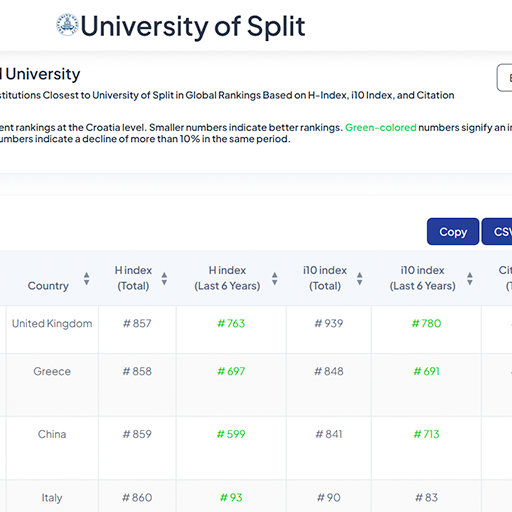
Task: Click the # 858 H index cell
Action: click(x=137, y=385)
